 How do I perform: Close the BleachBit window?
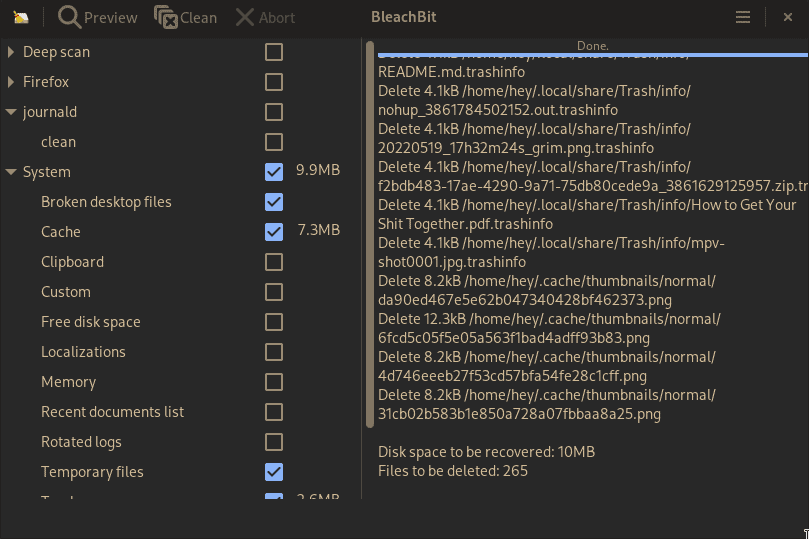787,17
